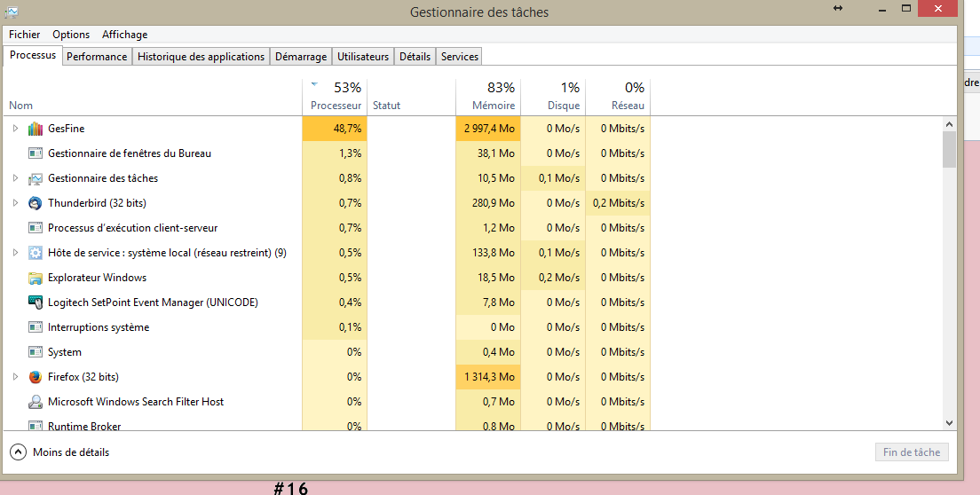Expand the GesFine process group

16,129
